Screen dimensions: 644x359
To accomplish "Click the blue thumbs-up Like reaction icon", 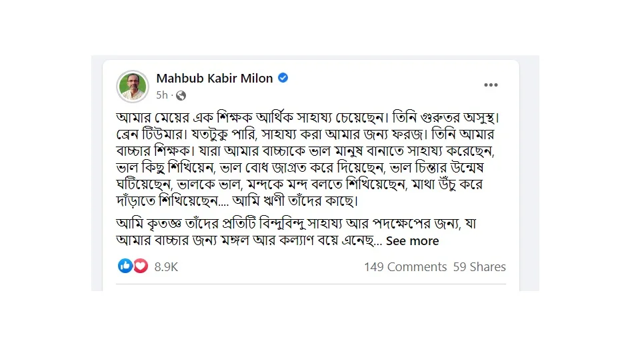I will click(x=125, y=266).
